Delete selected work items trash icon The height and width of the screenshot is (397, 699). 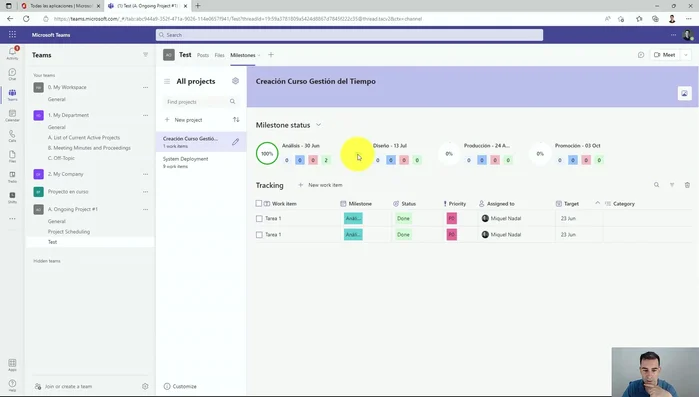[687, 185]
